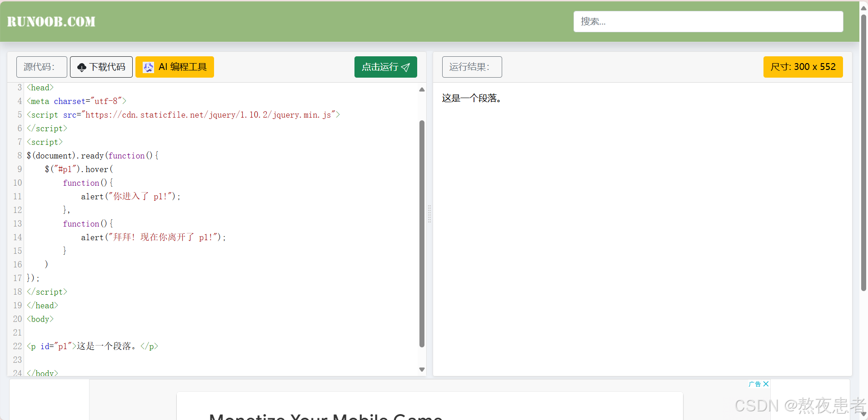Click the 尺寸: 300 x 552 button
The image size is (868, 420).
tap(803, 67)
